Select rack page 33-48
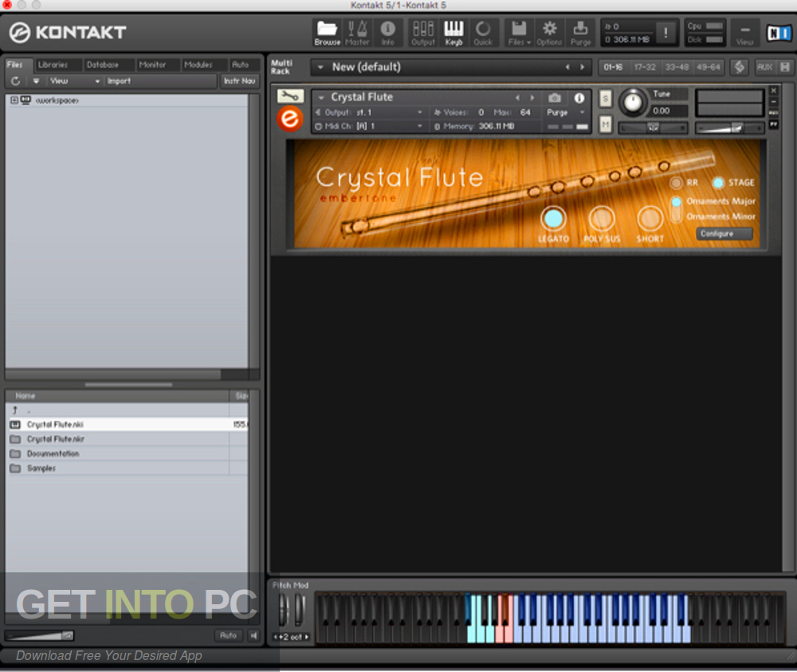 (x=677, y=67)
